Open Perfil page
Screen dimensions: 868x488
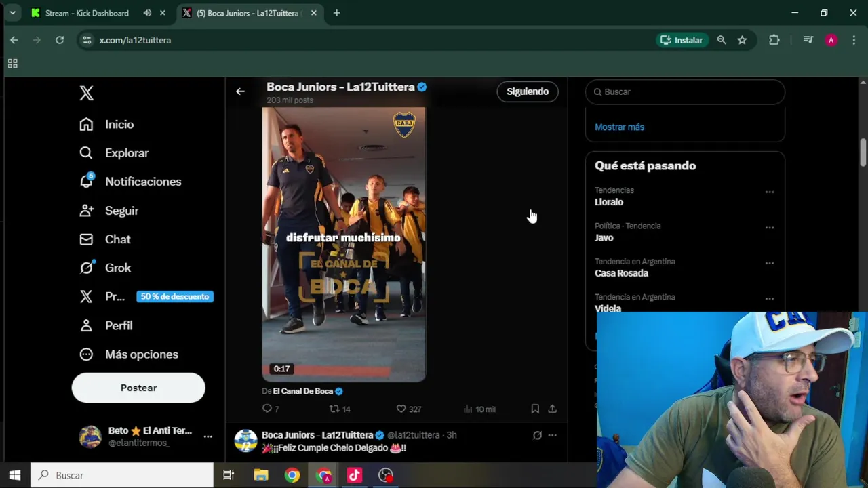106,325
